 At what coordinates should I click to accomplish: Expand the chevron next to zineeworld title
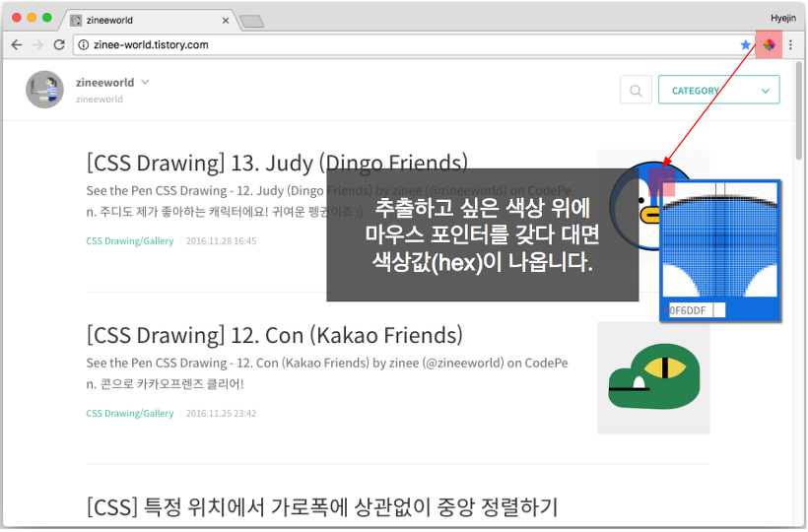pyautogui.click(x=145, y=83)
